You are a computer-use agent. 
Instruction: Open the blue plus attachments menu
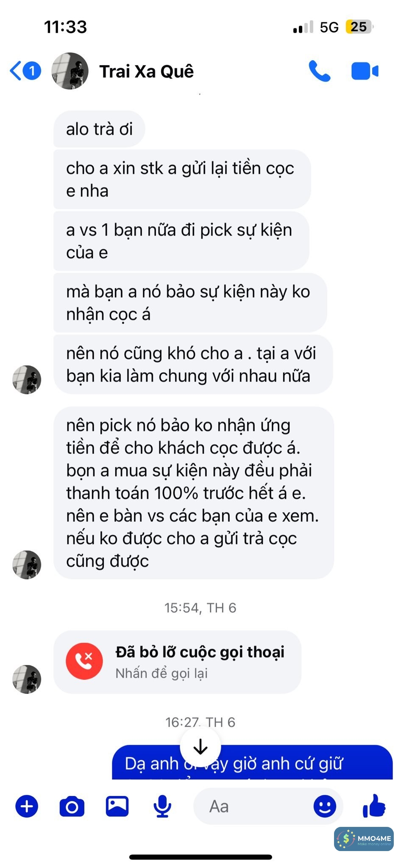coord(27,806)
